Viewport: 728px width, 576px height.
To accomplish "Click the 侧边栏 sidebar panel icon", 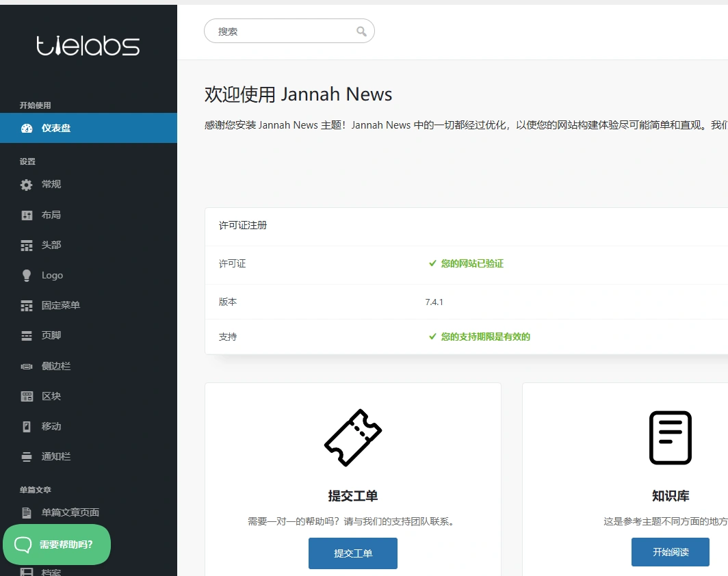I will click(26, 366).
